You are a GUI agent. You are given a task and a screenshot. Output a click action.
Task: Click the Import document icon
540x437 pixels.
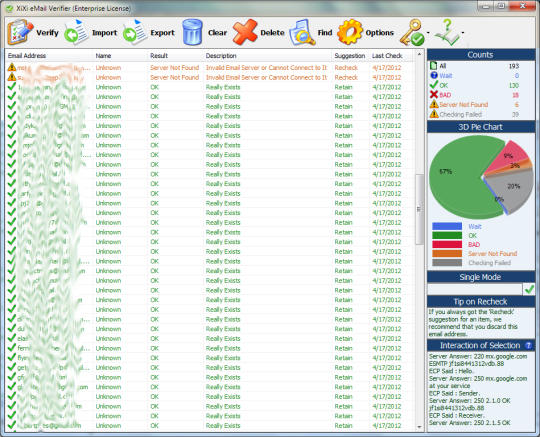77,32
